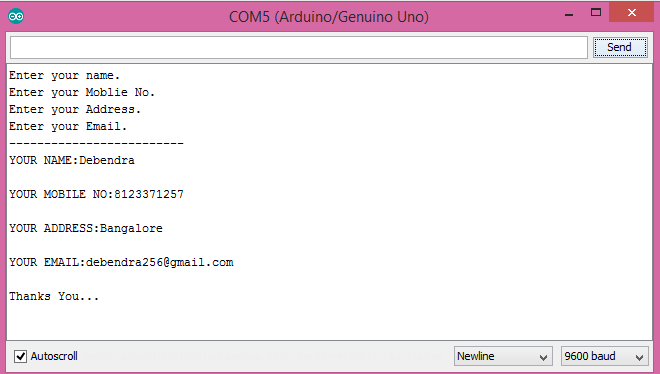Expand the chevron next to Newline
The height and width of the screenshot is (374, 660).
(x=543, y=358)
